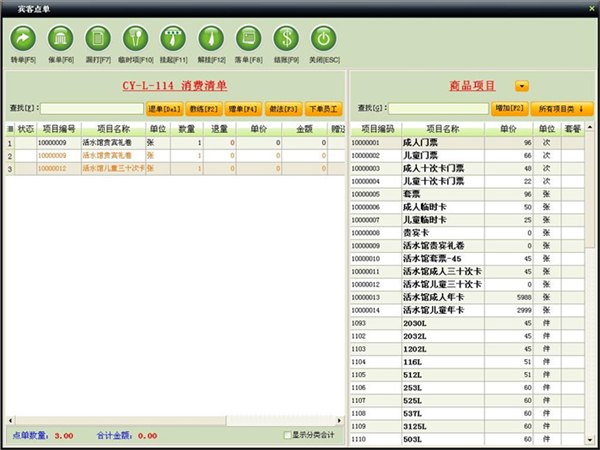Viewport: 600px width, 450px height.
Task: Open 临时项[F10] temporary item icon
Action: click(135, 39)
